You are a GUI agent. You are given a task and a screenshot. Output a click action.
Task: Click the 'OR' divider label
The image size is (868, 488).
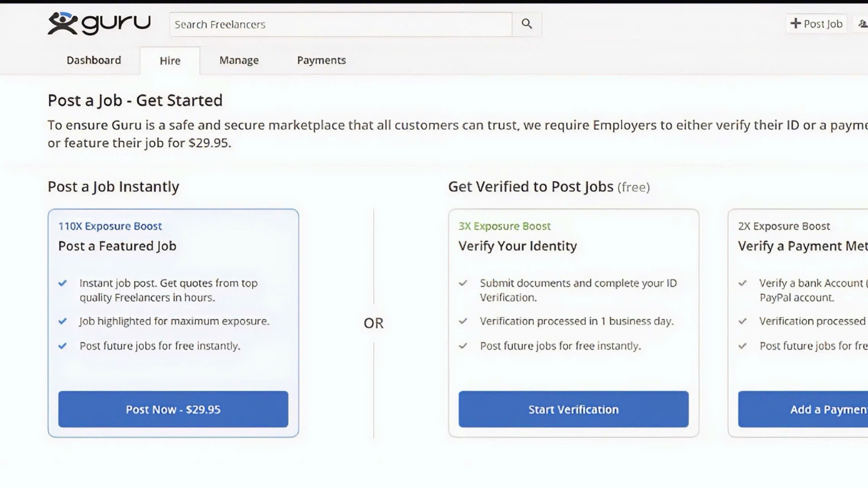point(373,323)
